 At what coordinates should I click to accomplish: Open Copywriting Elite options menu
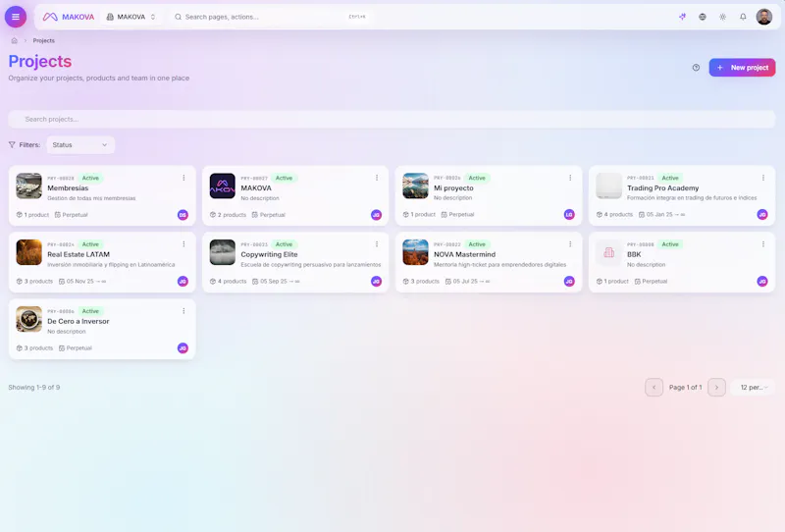[377, 244]
